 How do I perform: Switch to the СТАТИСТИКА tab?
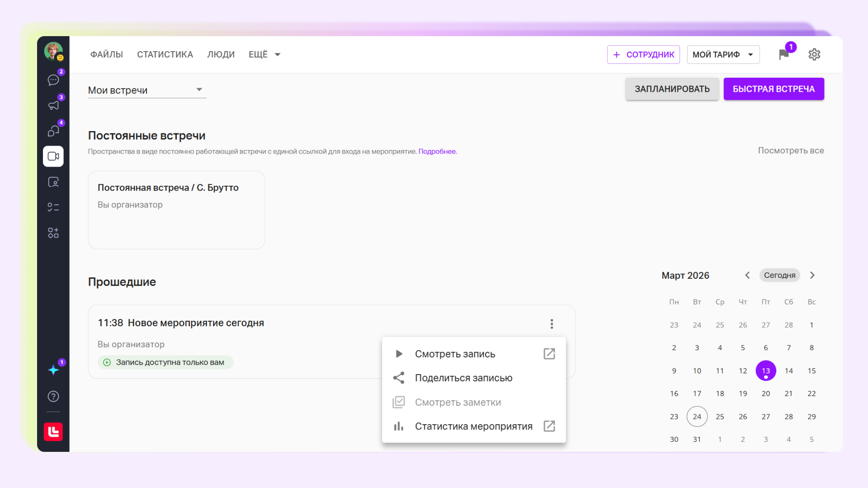pyautogui.click(x=165, y=55)
